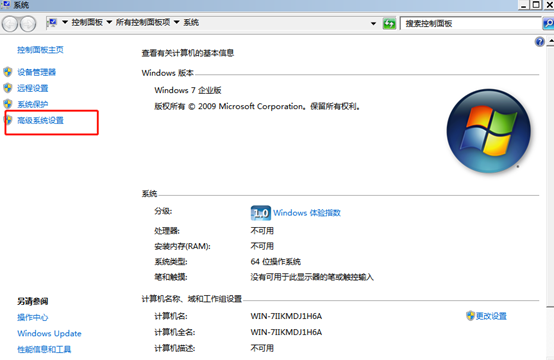Click the green refresh button
This screenshot has width=554, height=360.
pos(389,24)
